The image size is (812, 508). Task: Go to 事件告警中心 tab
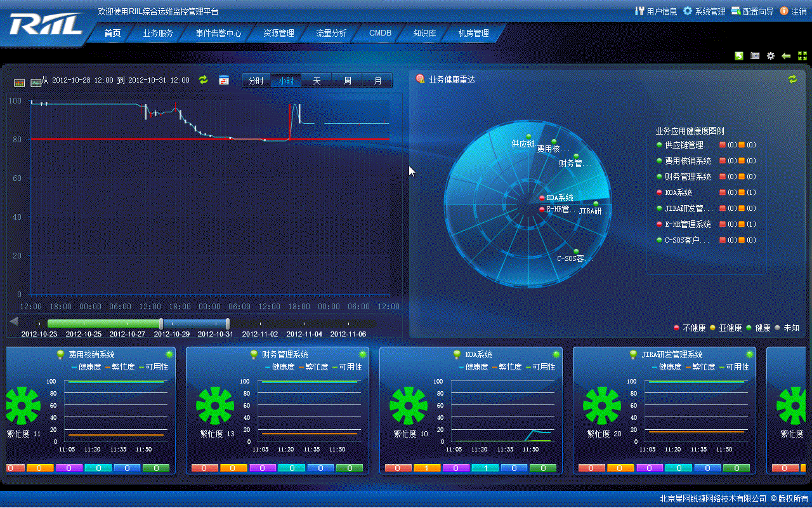pyautogui.click(x=219, y=33)
